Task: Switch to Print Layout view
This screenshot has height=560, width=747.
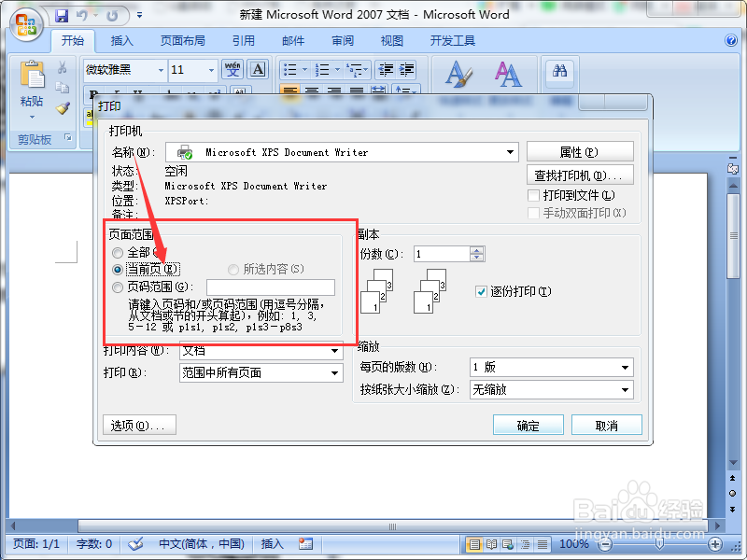Action: (x=473, y=544)
